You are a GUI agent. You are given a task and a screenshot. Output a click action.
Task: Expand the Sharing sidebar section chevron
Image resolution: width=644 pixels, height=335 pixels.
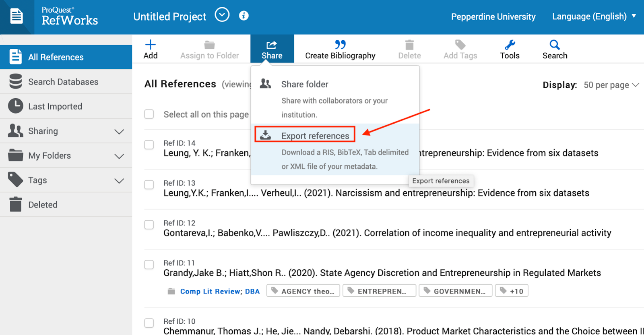119,132
